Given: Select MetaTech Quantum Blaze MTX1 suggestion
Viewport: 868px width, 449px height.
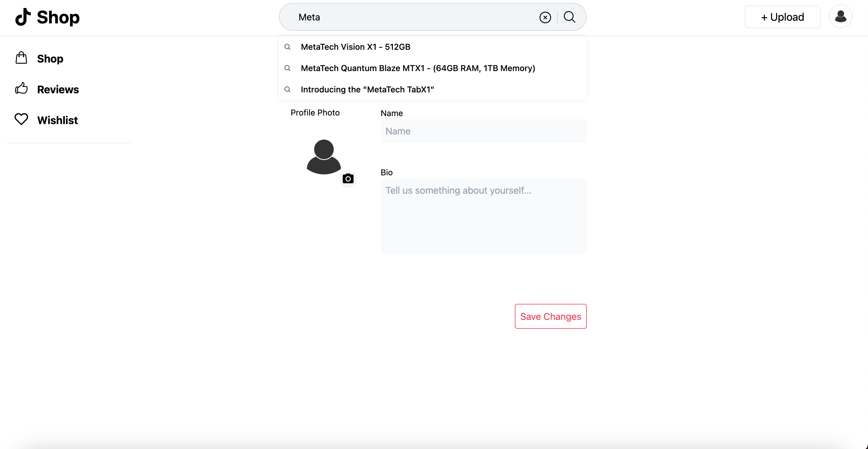Looking at the screenshot, I should pyautogui.click(x=417, y=68).
